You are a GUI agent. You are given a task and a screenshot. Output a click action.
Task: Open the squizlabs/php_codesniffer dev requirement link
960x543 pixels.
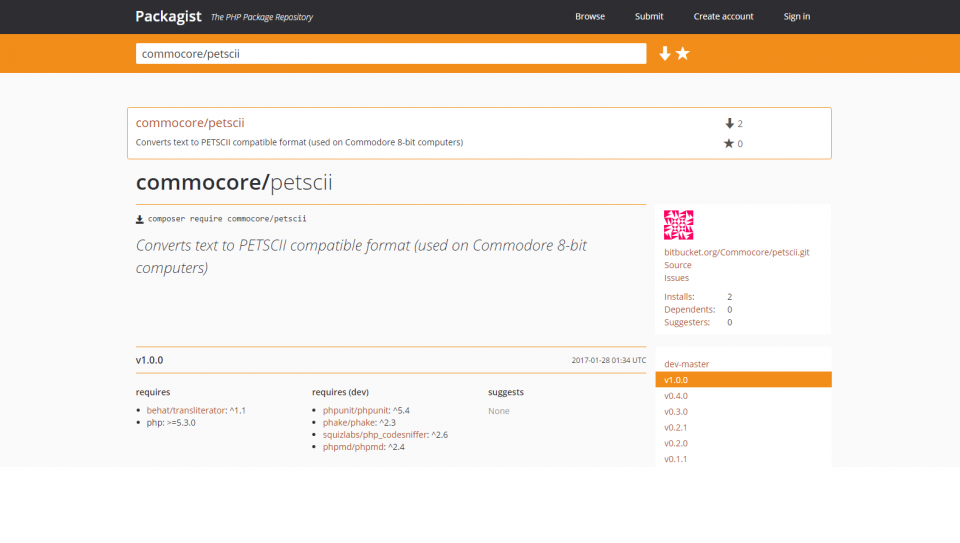[x=375, y=435]
